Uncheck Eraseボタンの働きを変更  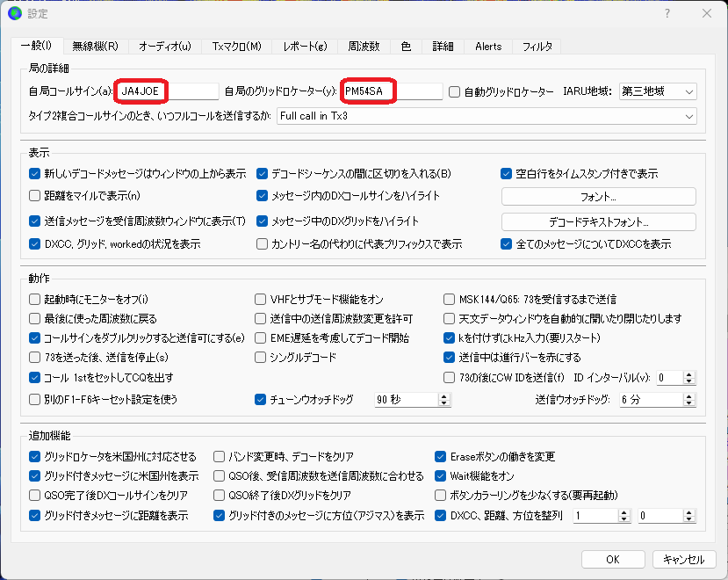pos(441,457)
